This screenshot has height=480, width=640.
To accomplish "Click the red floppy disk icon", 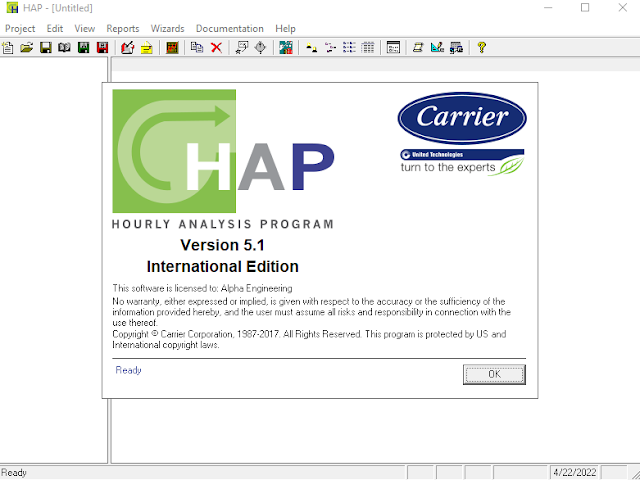I will pyautogui.click(x=102, y=48).
